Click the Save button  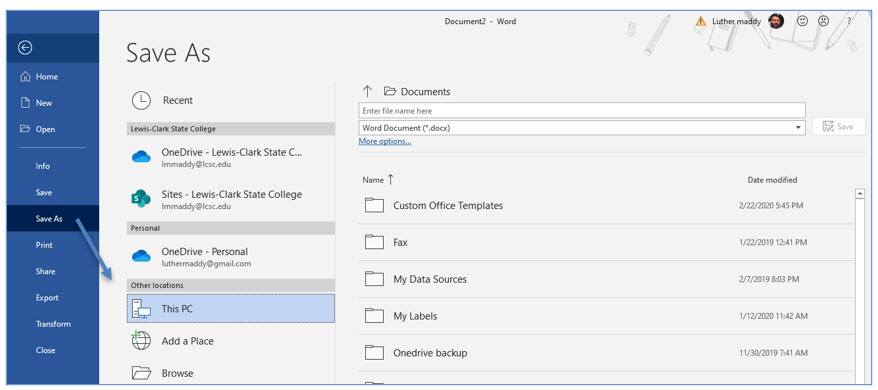click(x=838, y=127)
